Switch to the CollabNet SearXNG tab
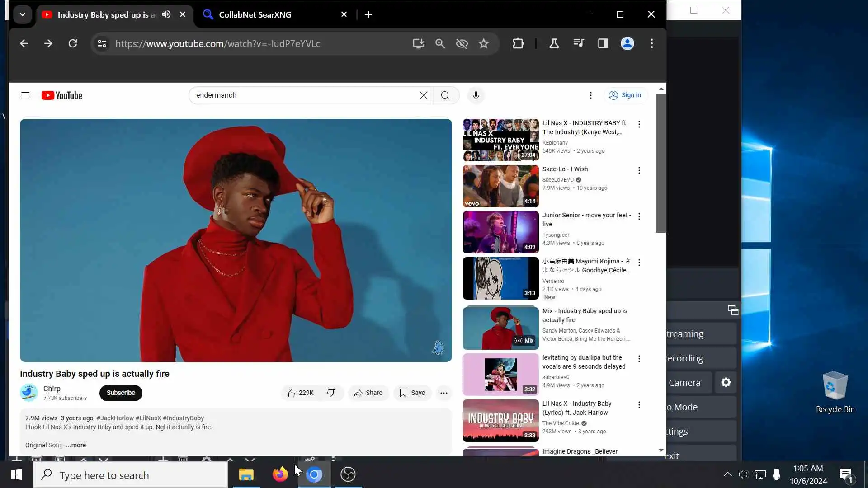 coord(255,14)
